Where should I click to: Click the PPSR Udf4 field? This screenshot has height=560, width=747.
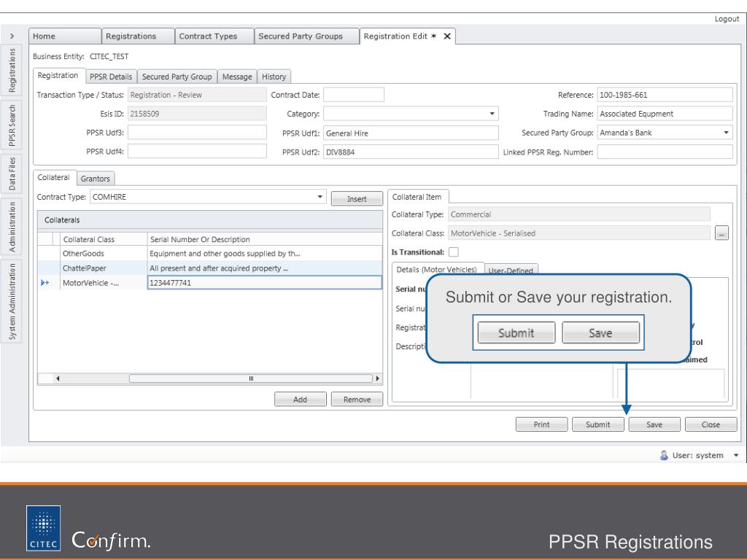(x=197, y=152)
